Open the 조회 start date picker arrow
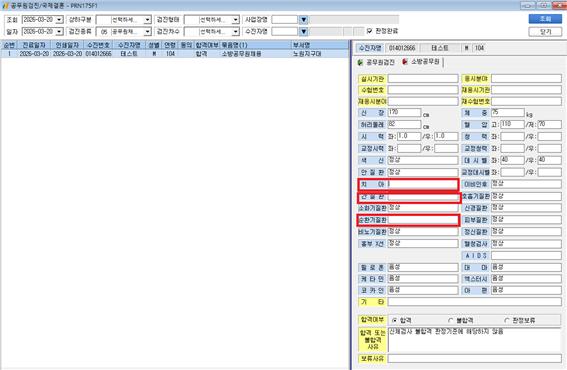 click(x=59, y=20)
